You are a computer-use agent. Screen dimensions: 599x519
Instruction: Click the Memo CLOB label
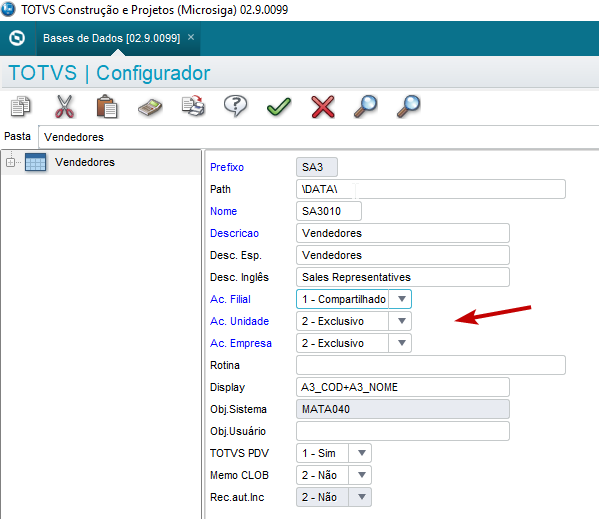pyautogui.click(x=240, y=475)
